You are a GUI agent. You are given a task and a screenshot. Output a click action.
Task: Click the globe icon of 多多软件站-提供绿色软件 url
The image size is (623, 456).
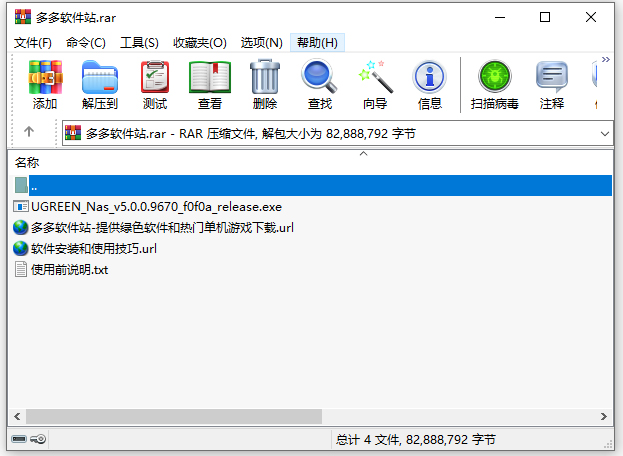click(21, 228)
